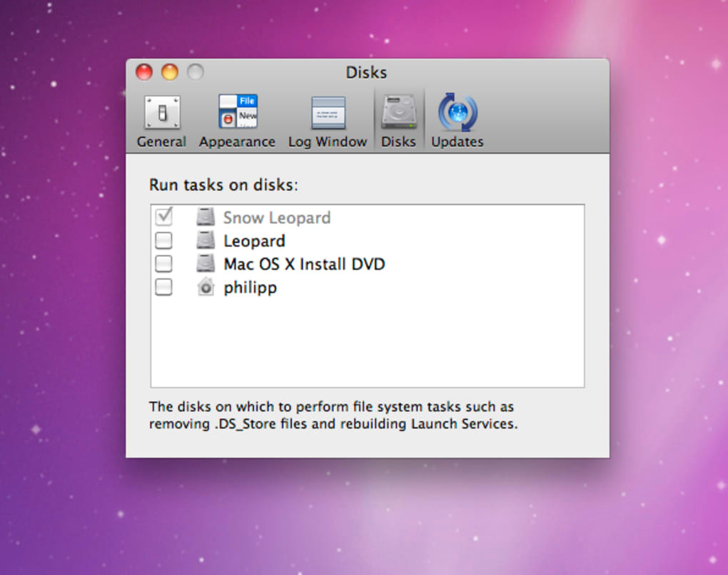
Task: Click the Leopard drive icon
Action: pyautogui.click(x=206, y=240)
